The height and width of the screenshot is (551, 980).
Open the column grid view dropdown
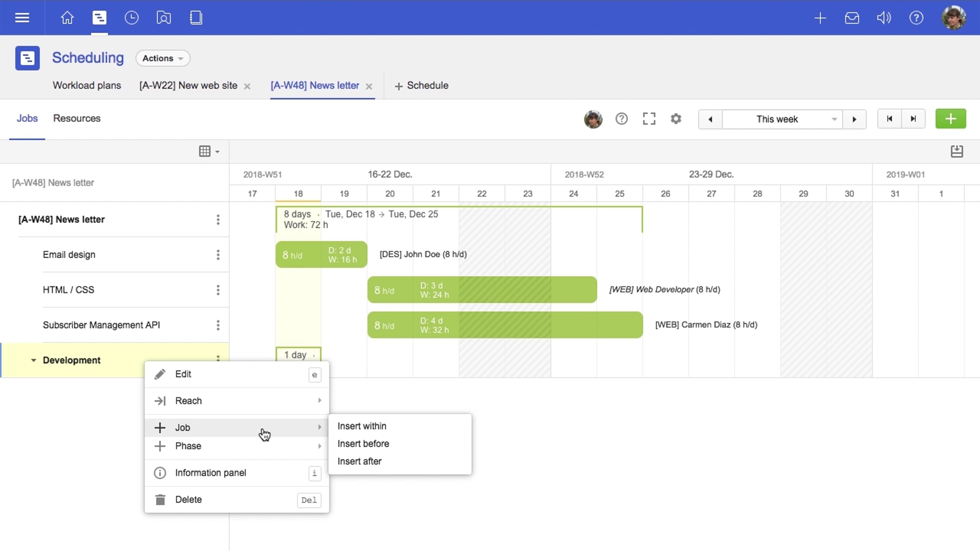[x=209, y=151]
